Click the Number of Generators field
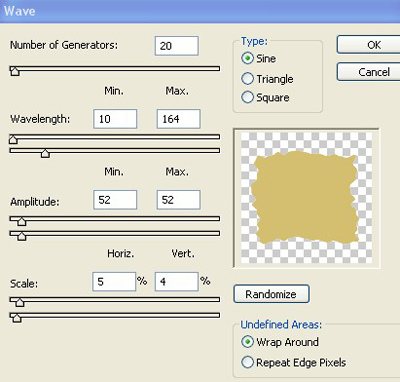This screenshot has height=382, width=400. click(x=177, y=46)
